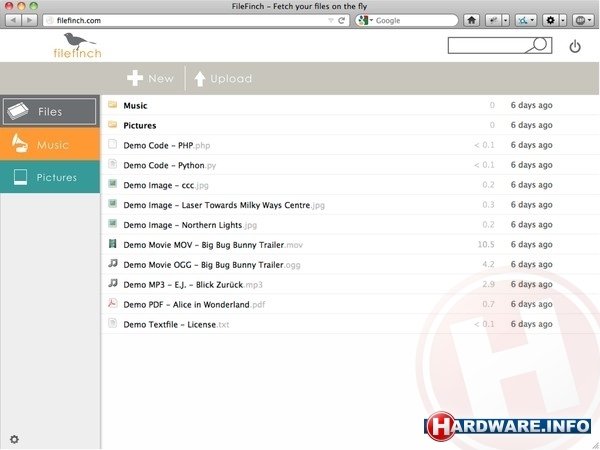Click the settings gear at bottom left
The image size is (600, 450).
[14, 439]
